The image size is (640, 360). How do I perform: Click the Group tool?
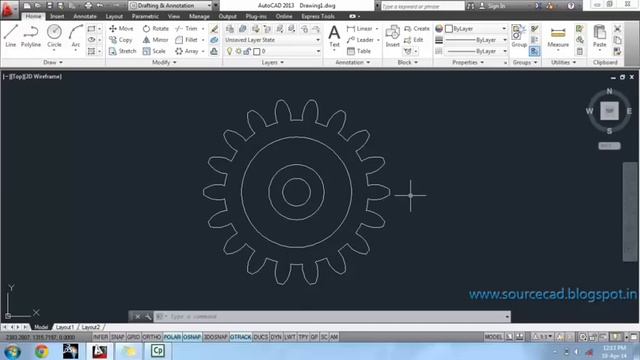[519, 36]
